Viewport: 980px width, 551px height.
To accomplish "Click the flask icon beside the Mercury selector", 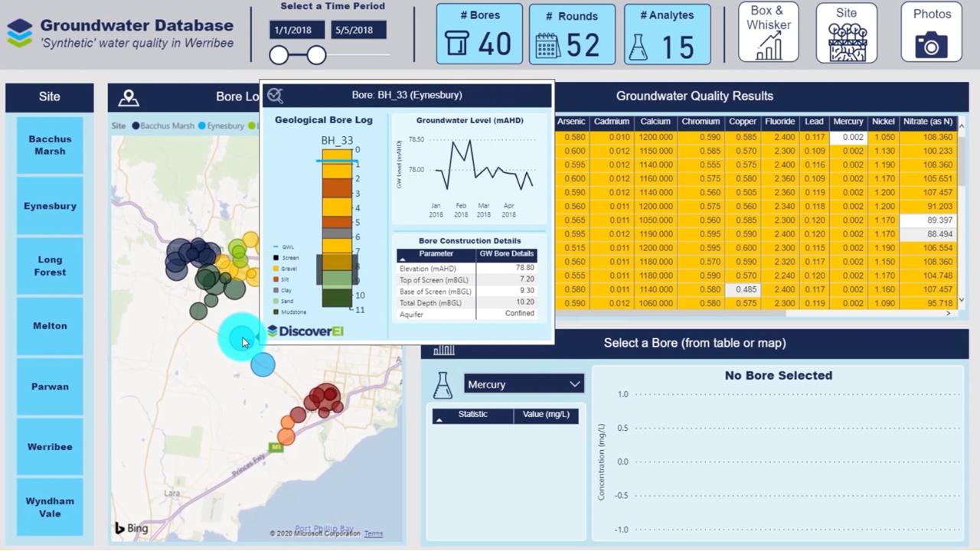I will [x=443, y=384].
